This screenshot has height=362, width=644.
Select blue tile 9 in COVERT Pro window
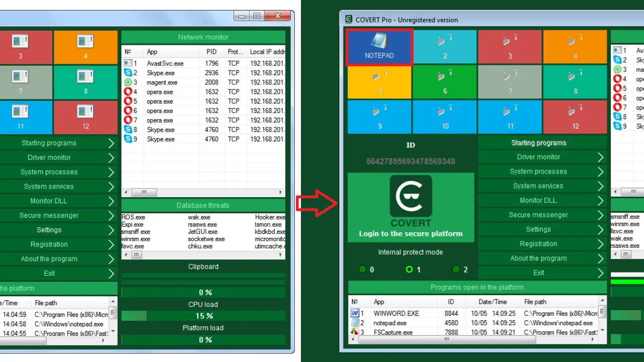(379, 118)
